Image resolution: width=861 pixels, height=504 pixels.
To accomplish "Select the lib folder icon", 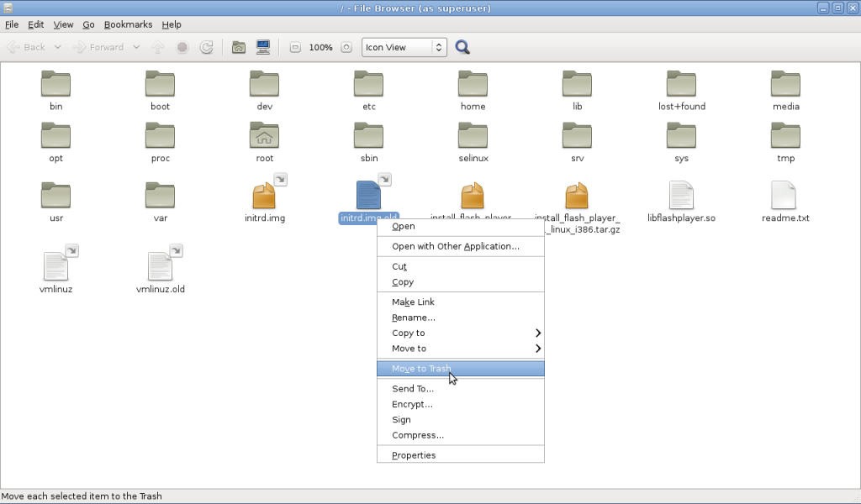I will coord(577,85).
